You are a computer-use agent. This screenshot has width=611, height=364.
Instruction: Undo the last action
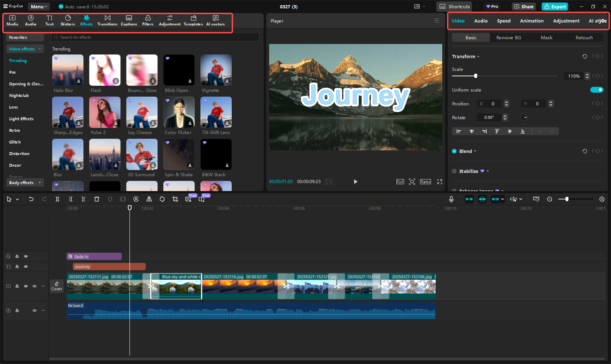31,199
